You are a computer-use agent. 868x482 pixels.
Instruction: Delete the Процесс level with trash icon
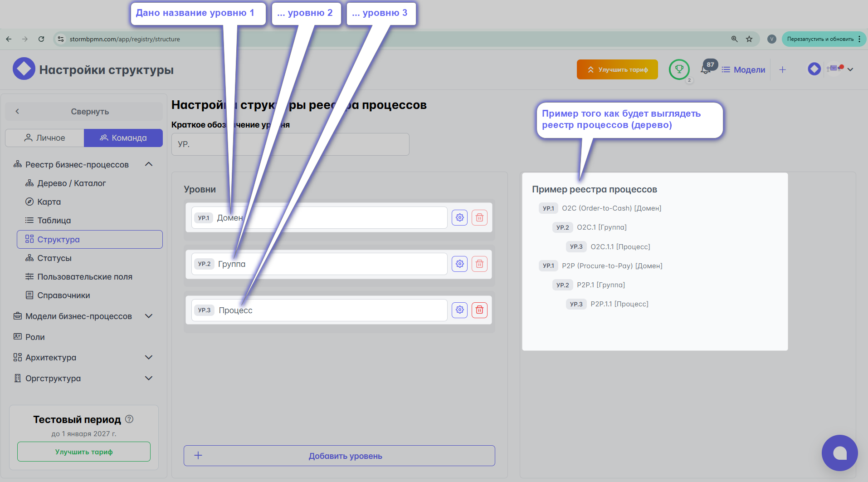tap(479, 310)
